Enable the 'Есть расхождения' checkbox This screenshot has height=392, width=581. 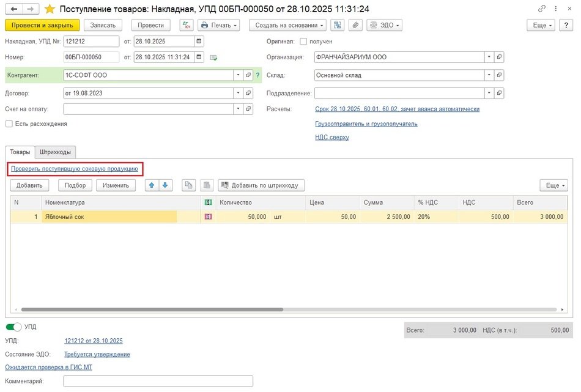click(9, 124)
